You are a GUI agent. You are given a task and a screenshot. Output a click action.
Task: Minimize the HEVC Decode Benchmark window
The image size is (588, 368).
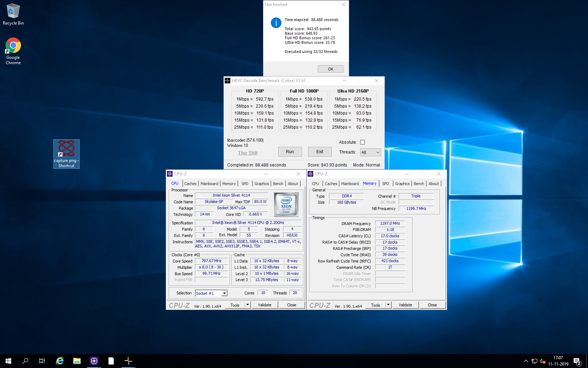[345, 81]
